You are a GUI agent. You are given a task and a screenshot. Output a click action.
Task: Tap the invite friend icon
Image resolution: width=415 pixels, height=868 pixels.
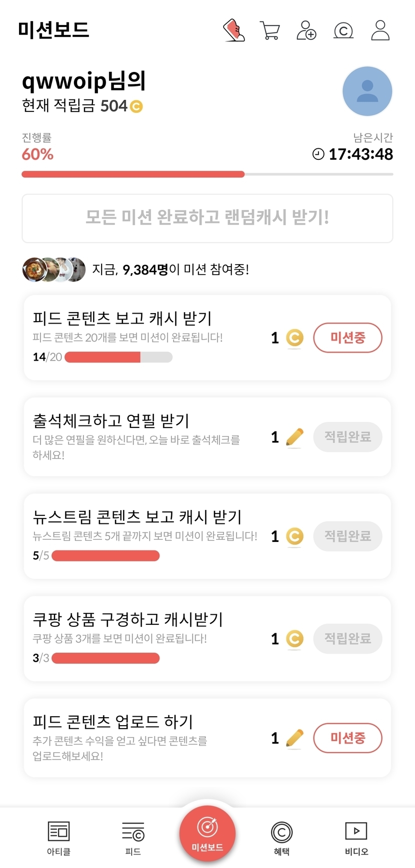point(306,30)
